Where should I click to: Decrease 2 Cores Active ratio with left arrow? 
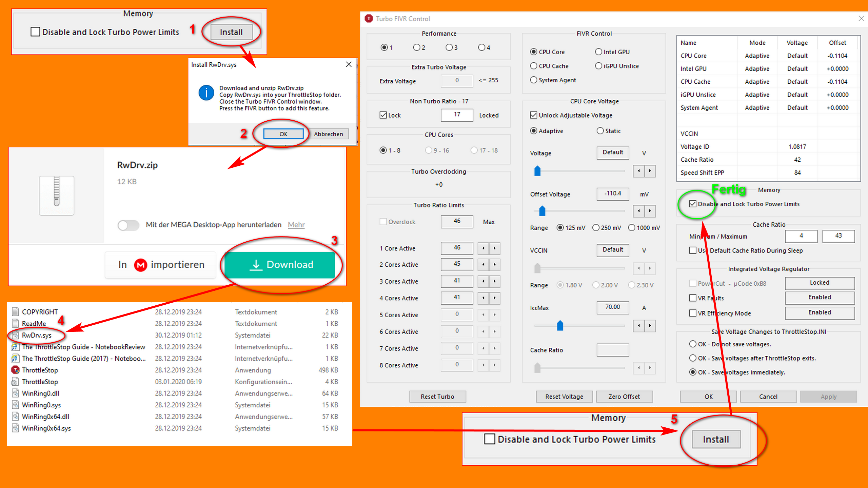coord(483,264)
